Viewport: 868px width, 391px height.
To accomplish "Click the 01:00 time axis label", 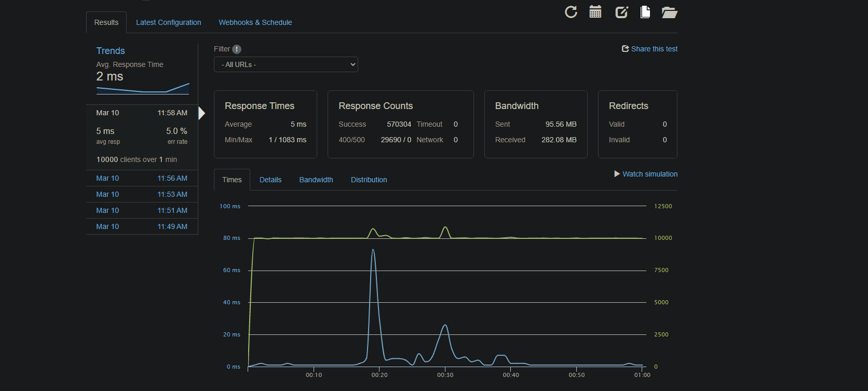I will 642,375.
